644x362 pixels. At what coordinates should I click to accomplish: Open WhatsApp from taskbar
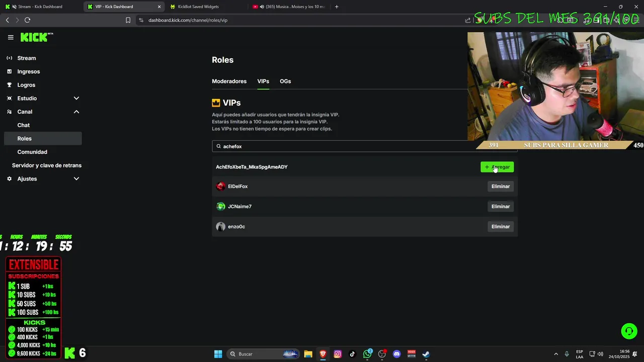point(367,354)
